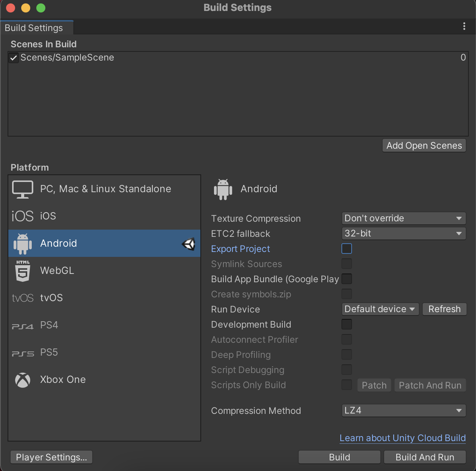The height and width of the screenshot is (471, 476).
Task: Open Run Device Default device dropdown
Action: (x=380, y=309)
